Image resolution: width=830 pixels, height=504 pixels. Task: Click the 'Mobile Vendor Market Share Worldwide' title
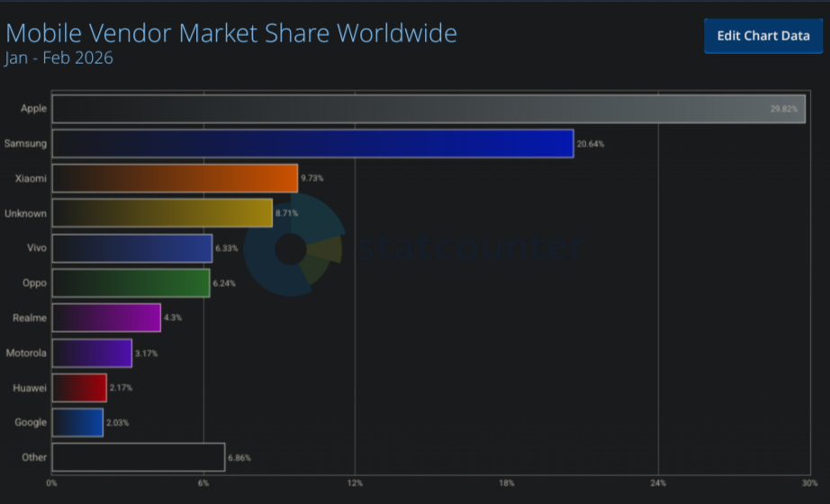pyautogui.click(x=231, y=32)
